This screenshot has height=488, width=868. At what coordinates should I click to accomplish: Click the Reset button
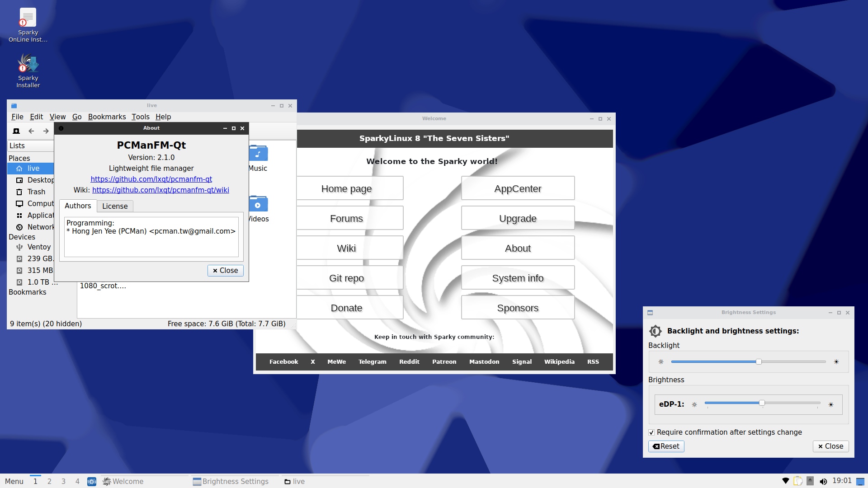point(666,446)
